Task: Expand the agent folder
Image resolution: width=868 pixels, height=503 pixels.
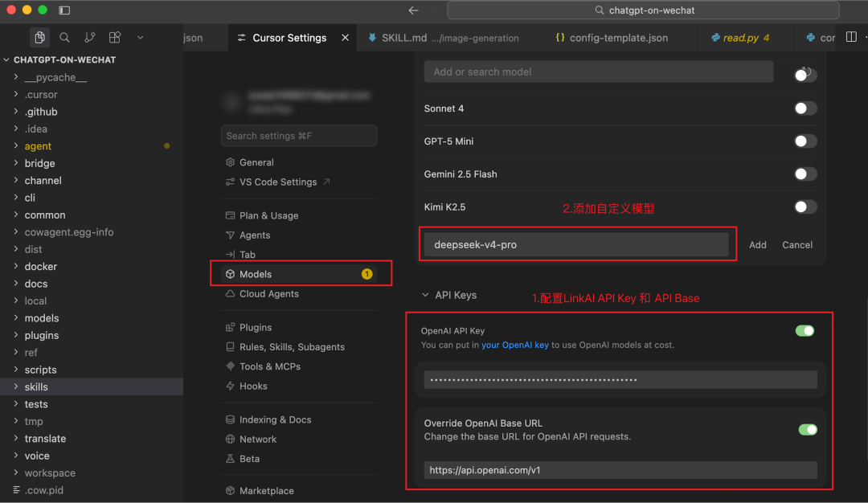Action: point(16,145)
